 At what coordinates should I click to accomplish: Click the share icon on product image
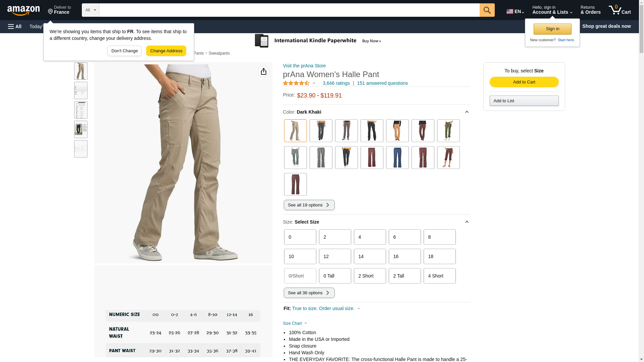264,71
